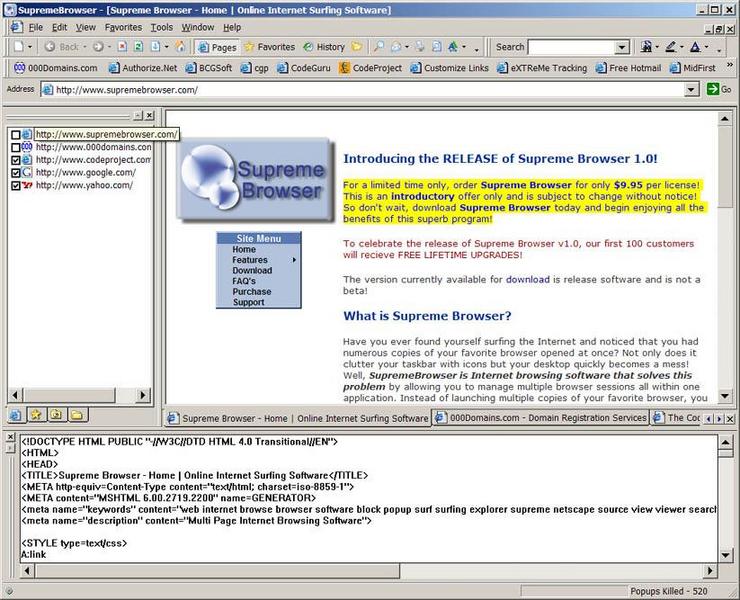Open the address bar dropdown arrow
This screenshot has height=600, width=740.
point(691,89)
